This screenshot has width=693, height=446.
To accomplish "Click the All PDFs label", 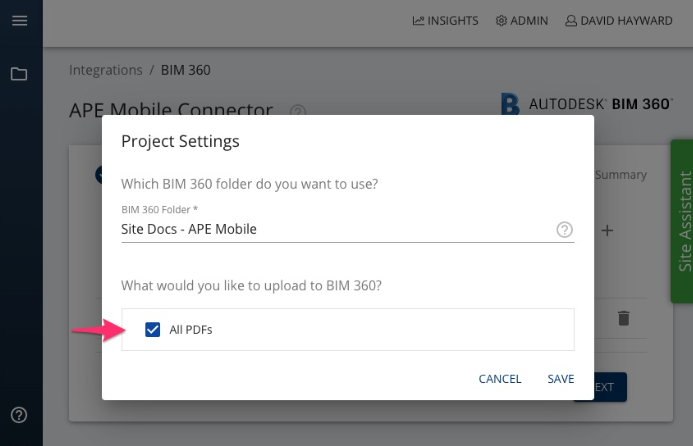I will pos(191,330).
